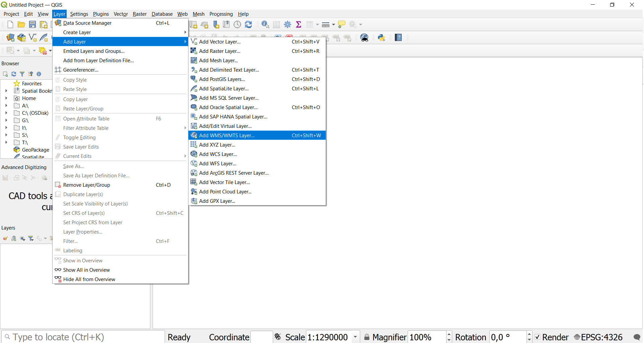Click the Refresh map icon
This screenshot has width=644, height=343.
tap(248, 24)
